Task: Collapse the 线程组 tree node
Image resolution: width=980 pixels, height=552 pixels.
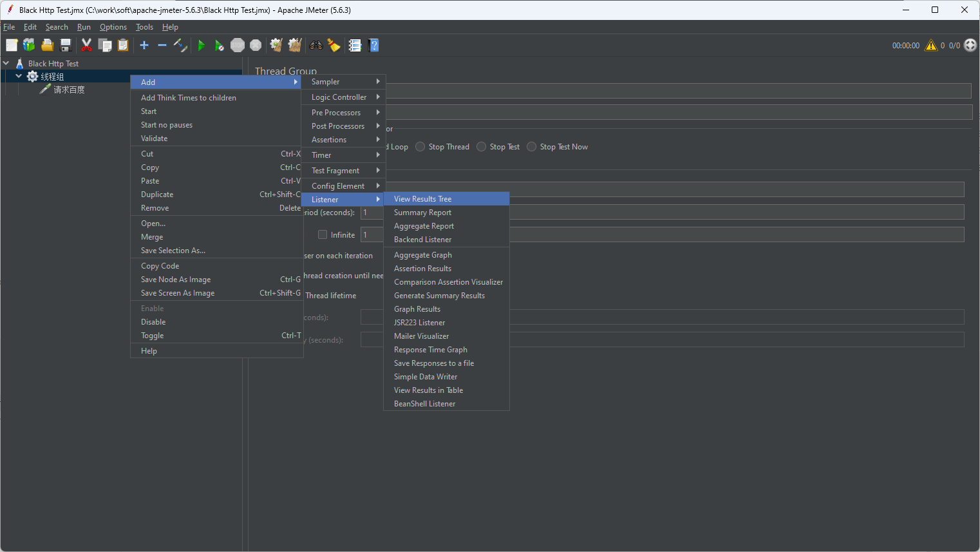Action: coord(19,76)
